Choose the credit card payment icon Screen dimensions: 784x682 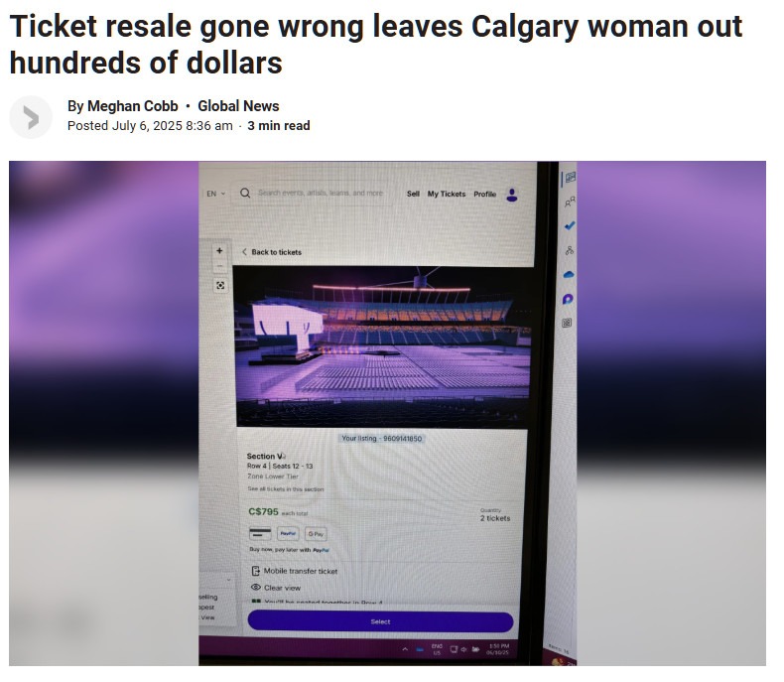260,533
